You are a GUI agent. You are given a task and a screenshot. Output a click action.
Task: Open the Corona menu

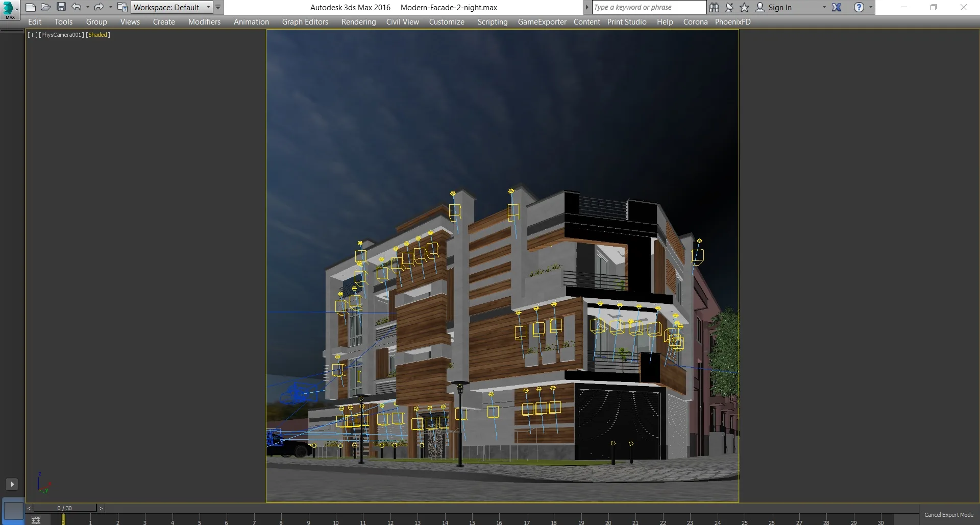click(x=695, y=21)
